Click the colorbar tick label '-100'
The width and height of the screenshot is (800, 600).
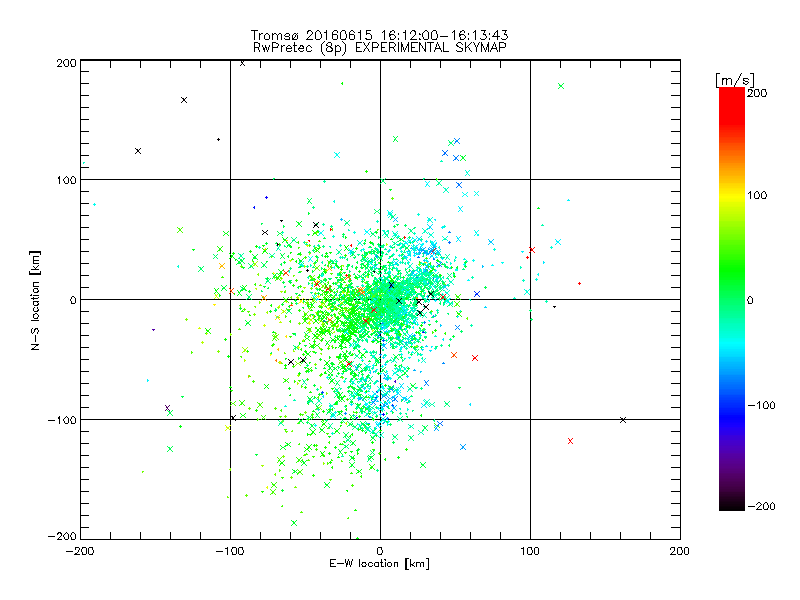tap(761, 405)
